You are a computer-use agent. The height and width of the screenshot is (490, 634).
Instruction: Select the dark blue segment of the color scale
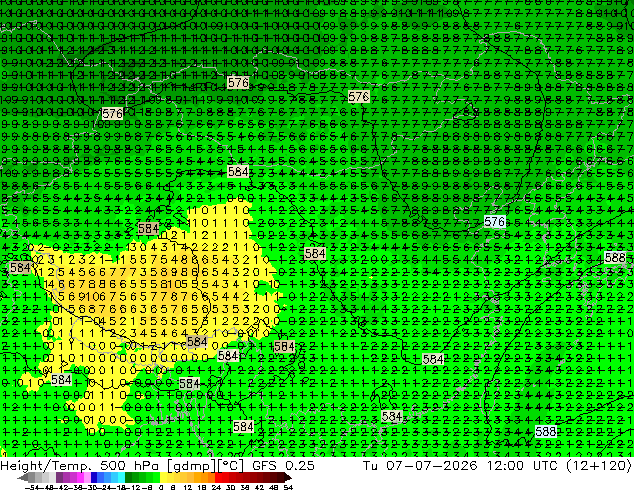tap(94, 478)
